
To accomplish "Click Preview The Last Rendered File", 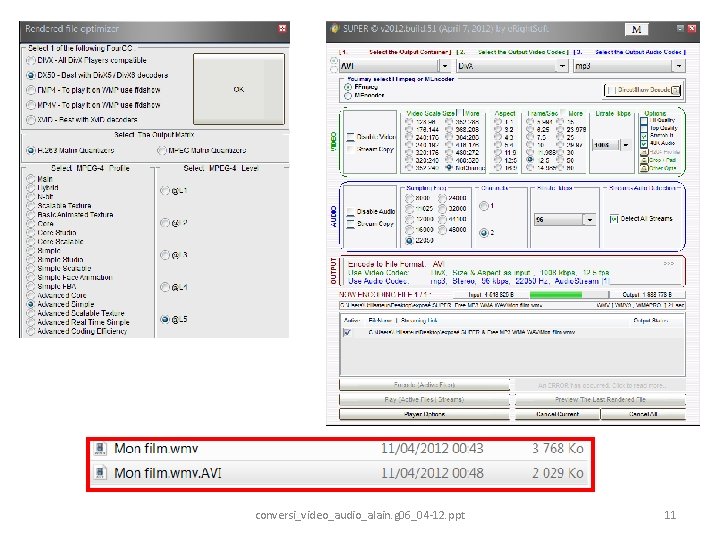I will [x=601, y=399].
